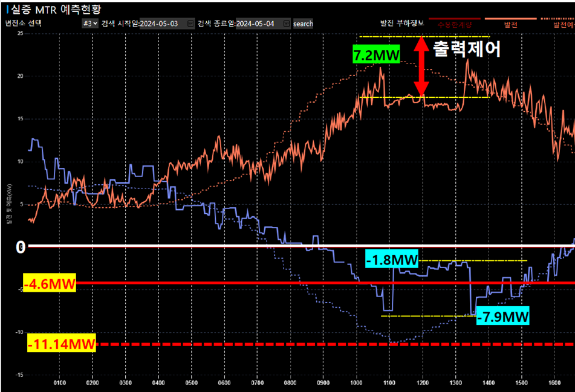The width and height of the screenshot is (575, 392).
Task: Click the 0500 mark on the time axis
Action: 191,382
